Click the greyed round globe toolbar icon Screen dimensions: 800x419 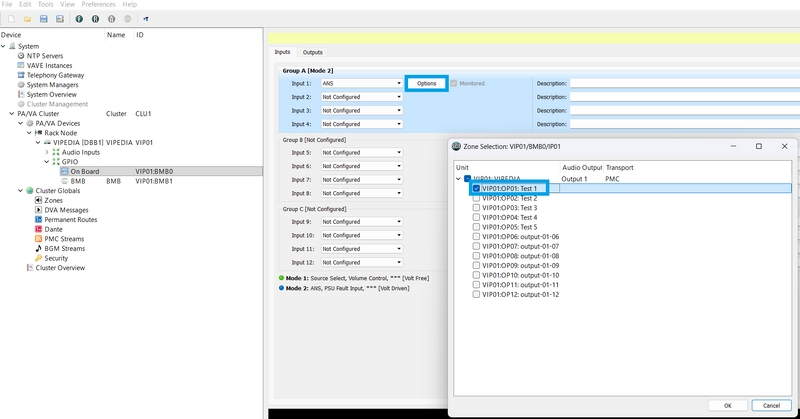[x=128, y=19]
